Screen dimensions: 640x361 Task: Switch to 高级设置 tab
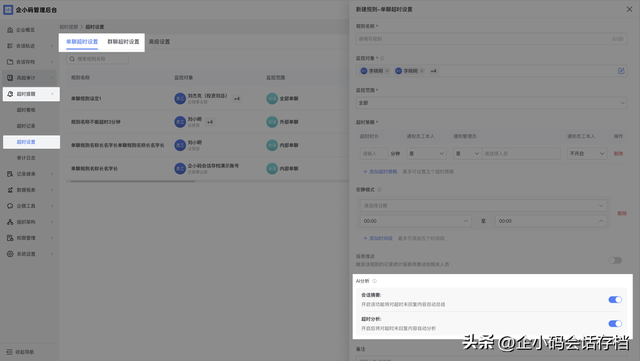[x=159, y=42]
